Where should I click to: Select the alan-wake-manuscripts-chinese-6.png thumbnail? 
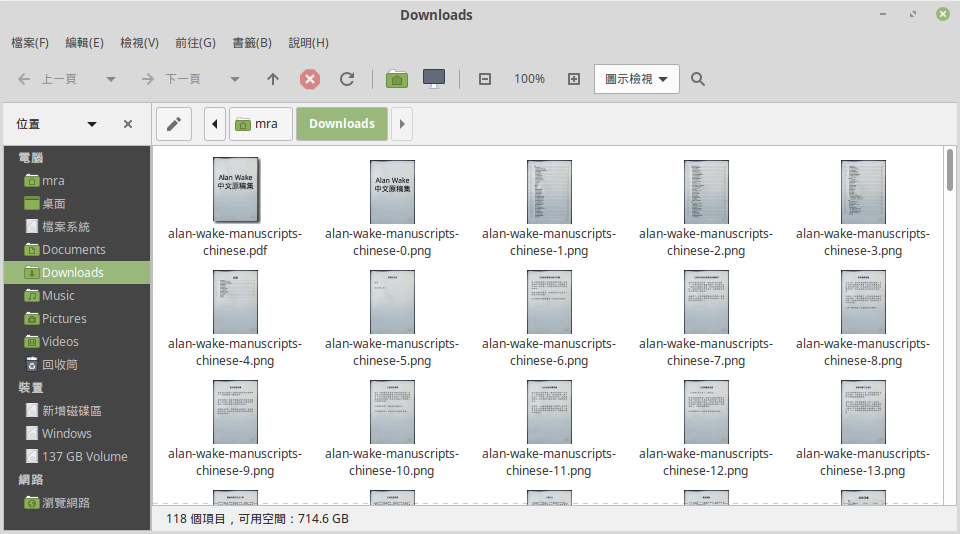[549, 302]
